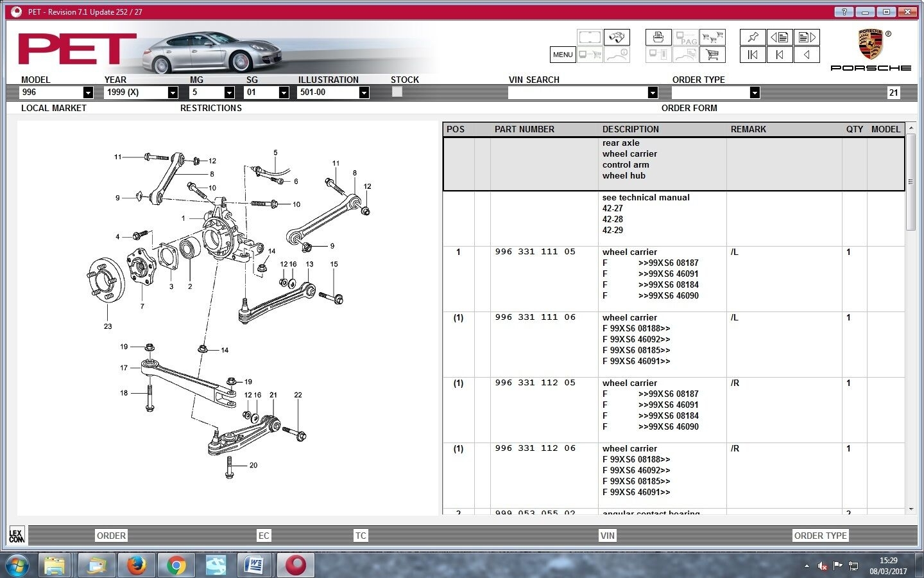Click the full-screen frame icon
The image size is (924, 578).
[x=589, y=37]
